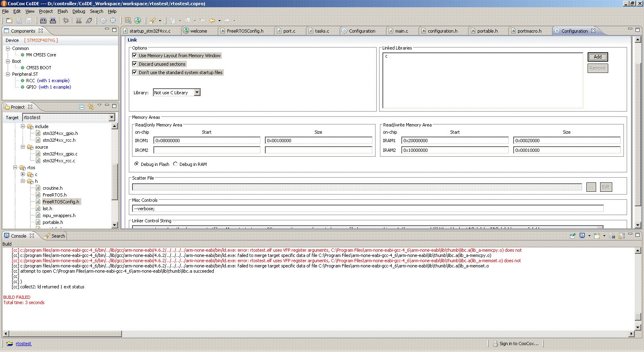Select the Debug in RAM radio button

coord(175,164)
